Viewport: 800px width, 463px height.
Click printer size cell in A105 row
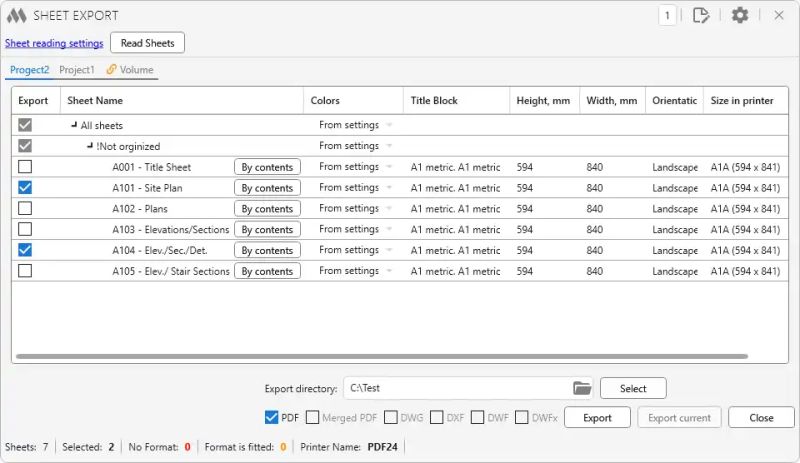click(745, 271)
